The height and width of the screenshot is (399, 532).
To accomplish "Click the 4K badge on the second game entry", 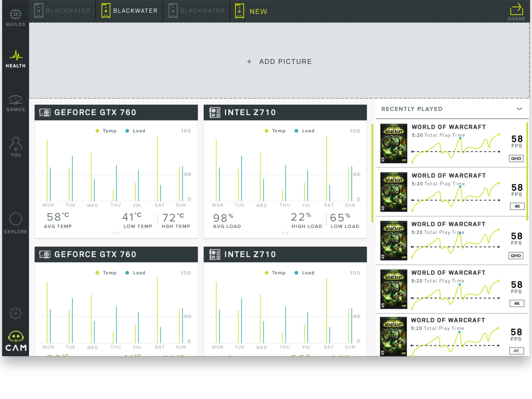I will point(517,206).
